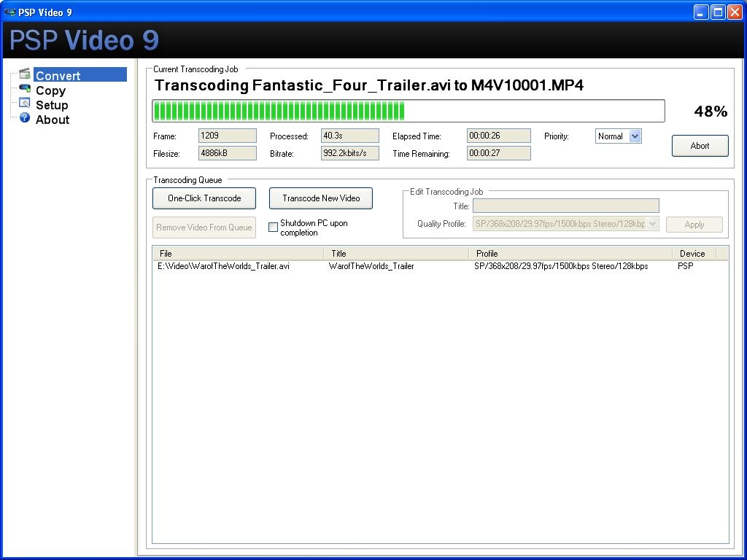Image resolution: width=747 pixels, height=560 pixels.
Task: Click the green transcoding progress bar
Action: coord(408,111)
